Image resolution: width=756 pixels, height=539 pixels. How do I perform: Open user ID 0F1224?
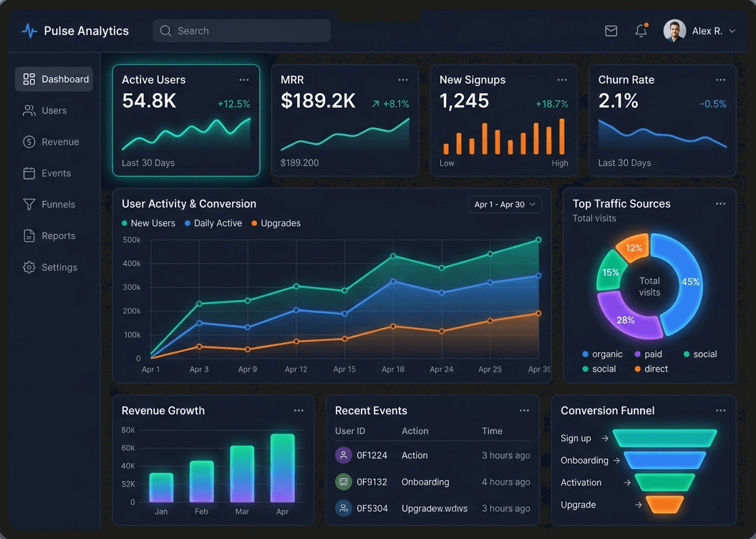click(x=372, y=455)
